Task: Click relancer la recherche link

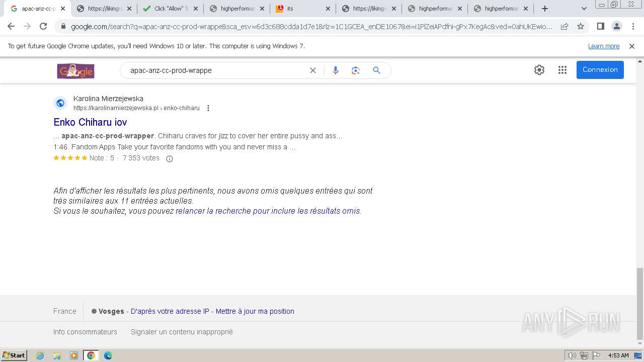Action: tap(269, 211)
